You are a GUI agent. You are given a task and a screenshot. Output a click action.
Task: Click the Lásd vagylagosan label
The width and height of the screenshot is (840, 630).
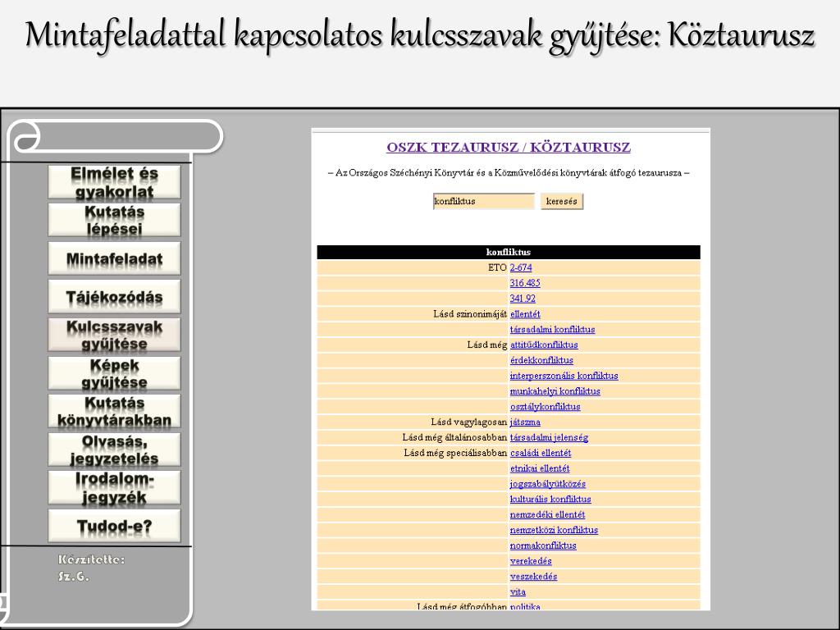coord(468,422)
